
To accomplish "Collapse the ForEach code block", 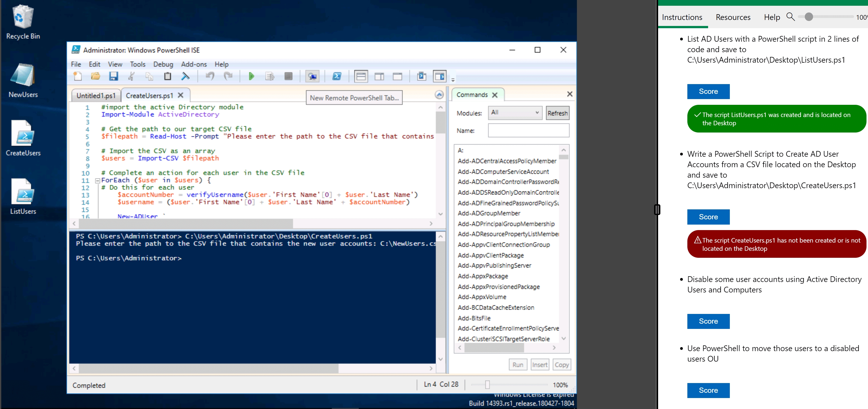I will 97,180.
